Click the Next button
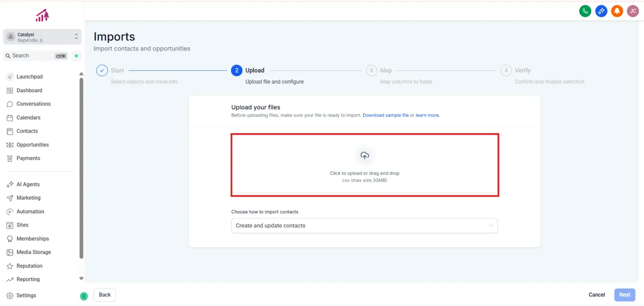The width and height of the screenshot is (644, 306). point(625,295)
